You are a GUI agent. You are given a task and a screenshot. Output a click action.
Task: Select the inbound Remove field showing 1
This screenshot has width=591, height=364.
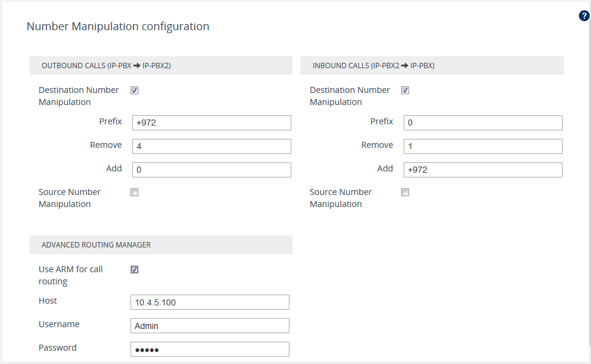(x=483, y=147)
